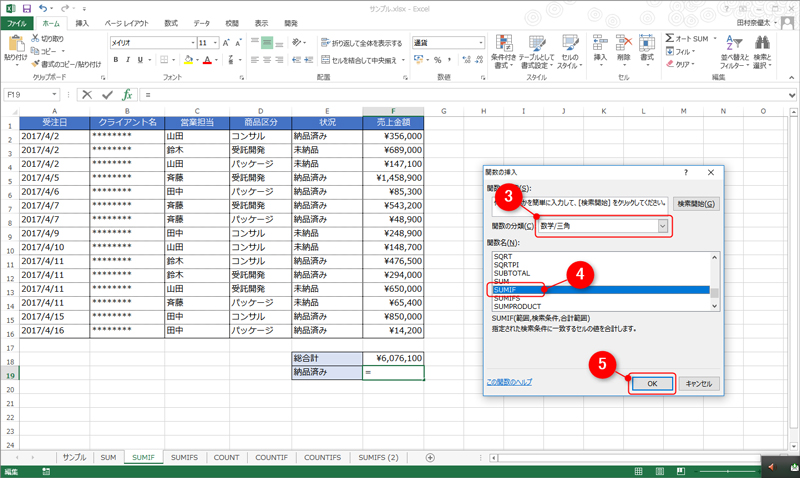
Task: Click OK in Insert Function dialog
Action: coord(652,384)
